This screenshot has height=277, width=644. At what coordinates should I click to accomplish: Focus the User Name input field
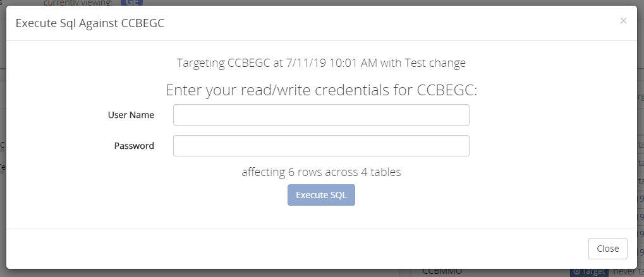[321, 115]
